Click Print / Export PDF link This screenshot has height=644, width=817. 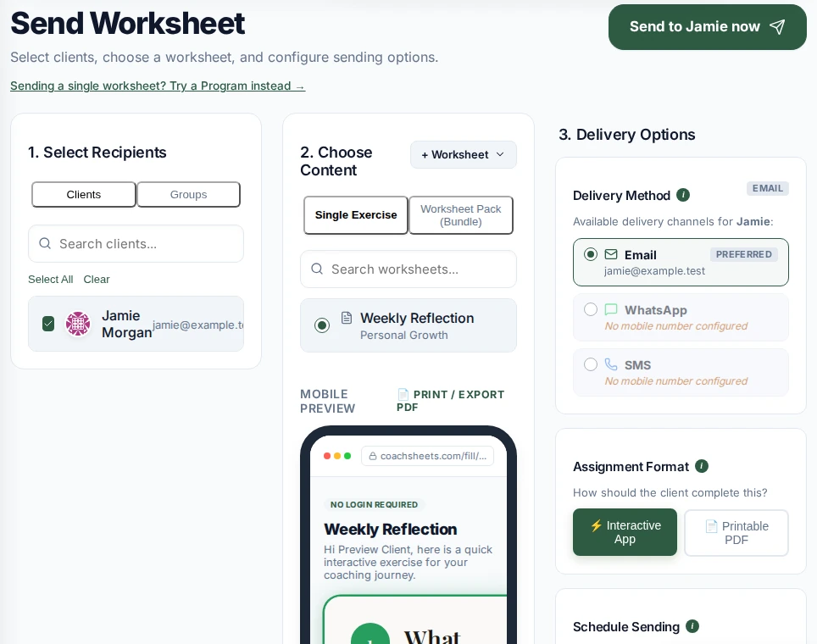[450, 400]
